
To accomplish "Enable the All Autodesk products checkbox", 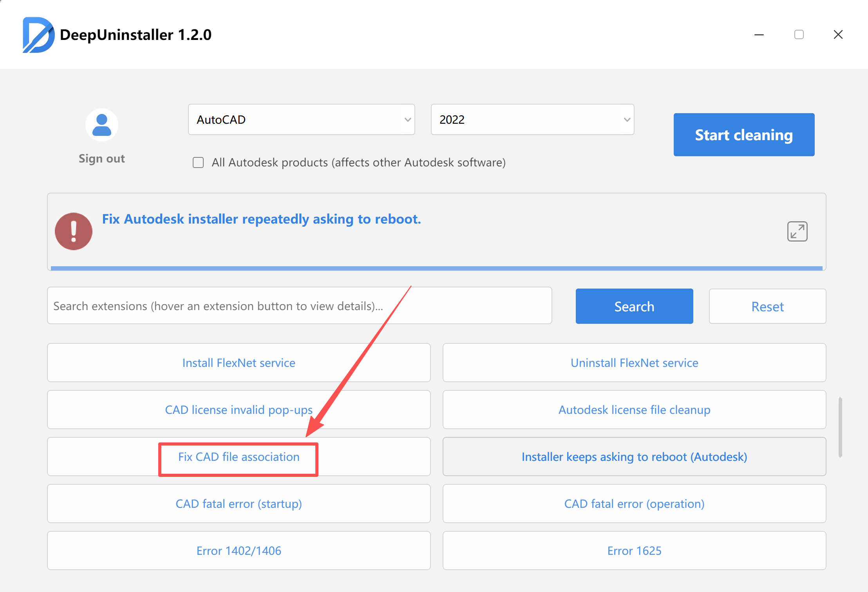I will (x=198, y=162).
